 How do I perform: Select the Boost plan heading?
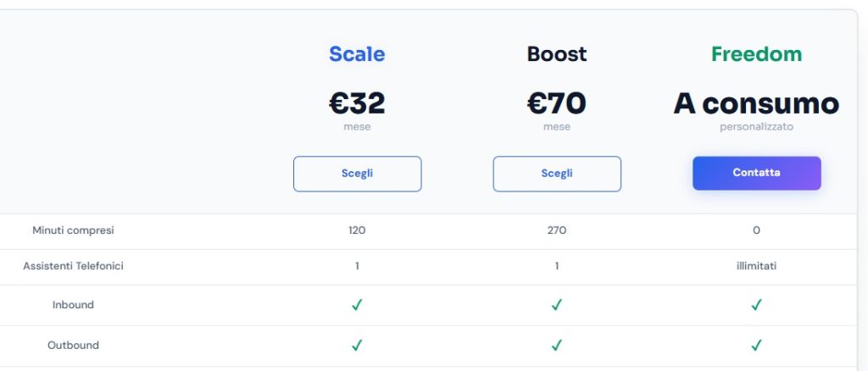[557, 54]
